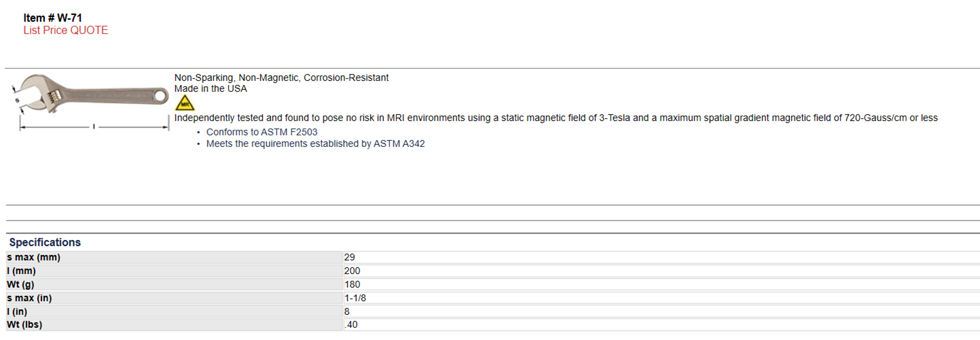980x340 pixels.
Task: Click the l (in) row label
Action: point(16,311)
